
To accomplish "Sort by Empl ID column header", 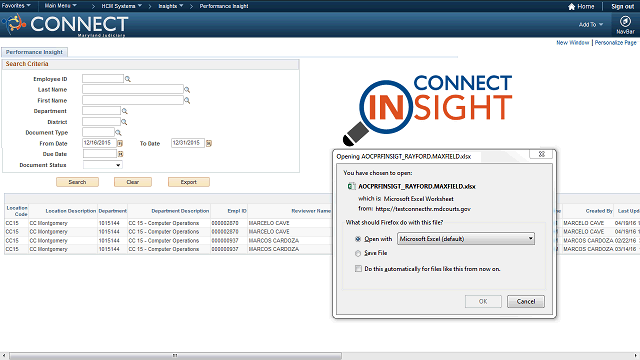I will 237,211.
